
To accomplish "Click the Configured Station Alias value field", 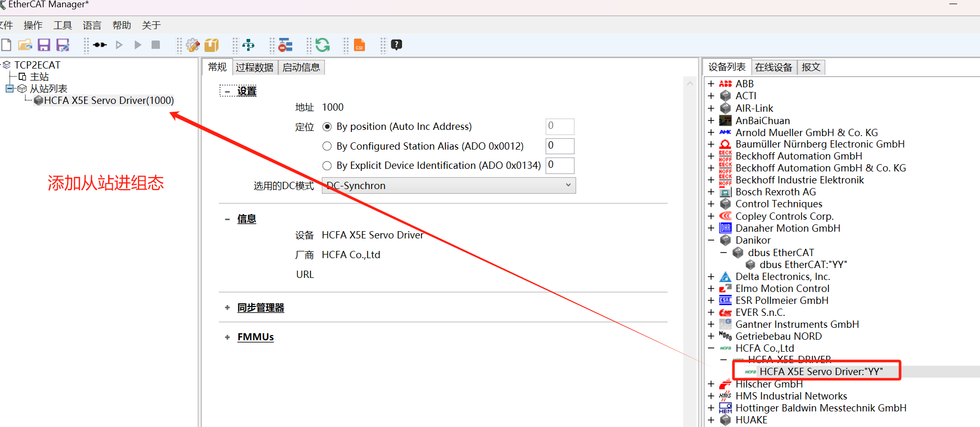I will (x=560, y=146).
